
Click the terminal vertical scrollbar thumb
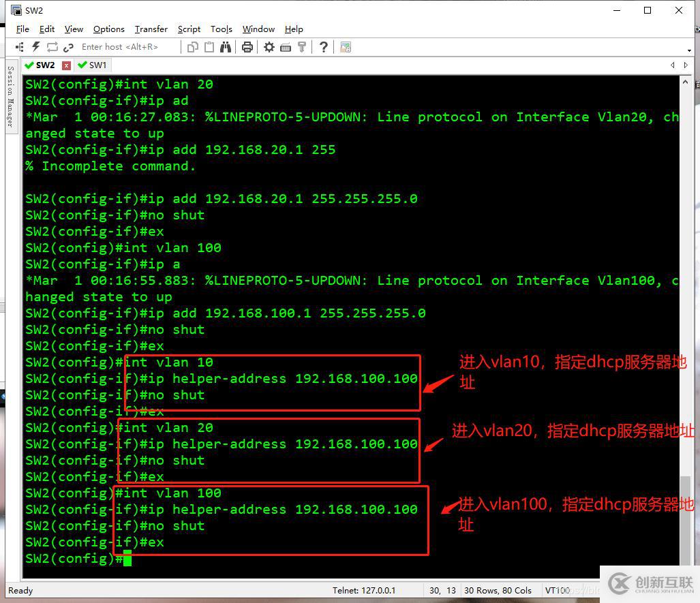[685, 521]
